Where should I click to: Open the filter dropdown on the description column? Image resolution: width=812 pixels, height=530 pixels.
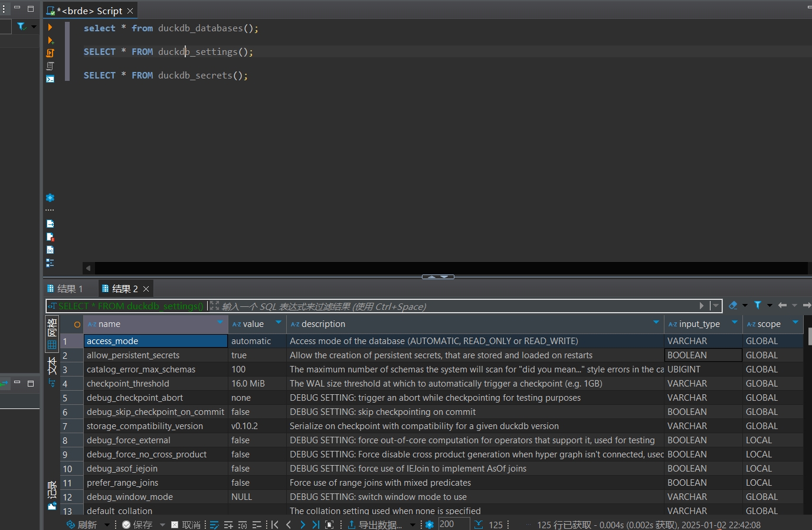tap(656, 322)
